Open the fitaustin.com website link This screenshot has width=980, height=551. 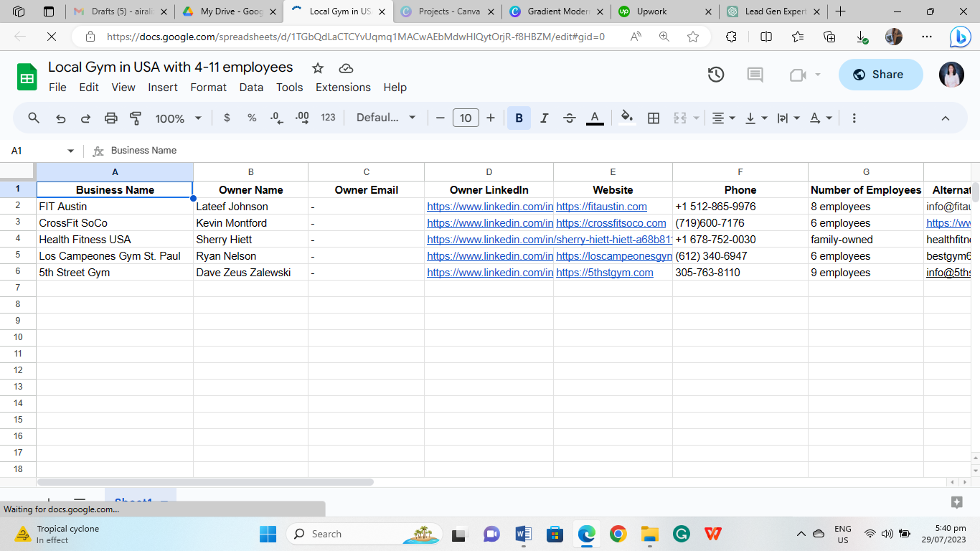(x=601, y=207)
